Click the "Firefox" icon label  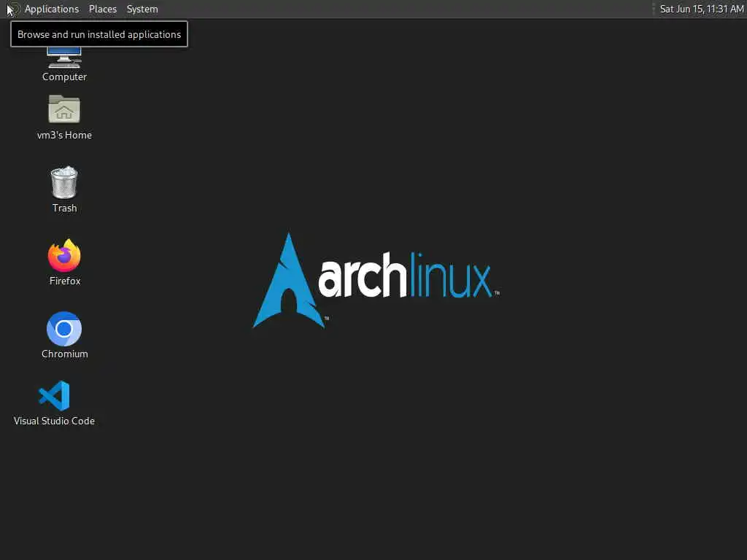coord(65,281)
